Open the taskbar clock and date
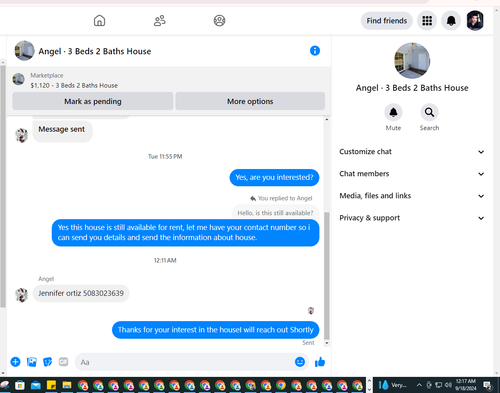Screen dimensions: 500x393 click(466, 385)
